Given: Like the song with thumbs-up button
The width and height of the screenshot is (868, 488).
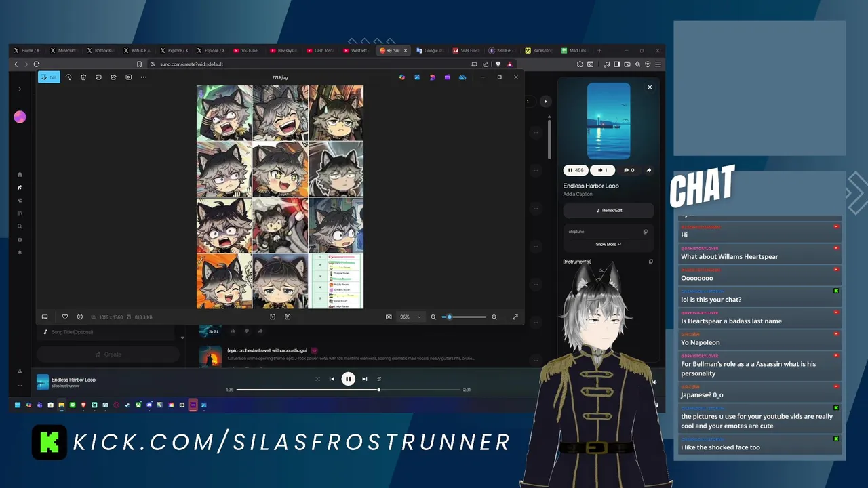Looking at the screenshot, I should (602, 170).
